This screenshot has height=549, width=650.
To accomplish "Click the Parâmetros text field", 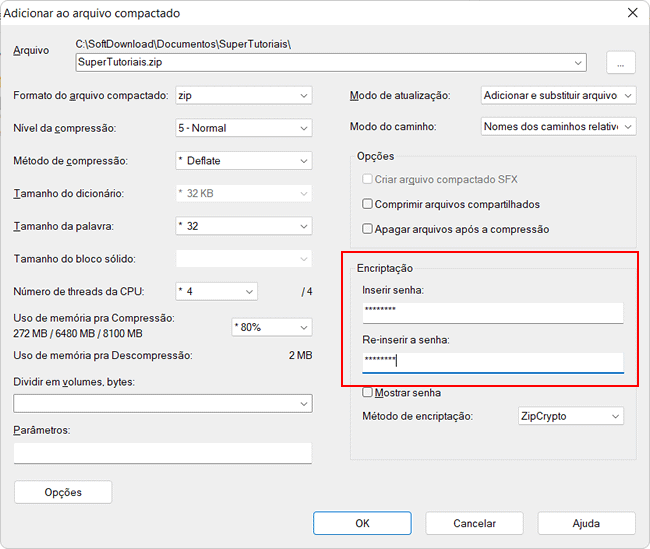I will [x=162, y=453].
